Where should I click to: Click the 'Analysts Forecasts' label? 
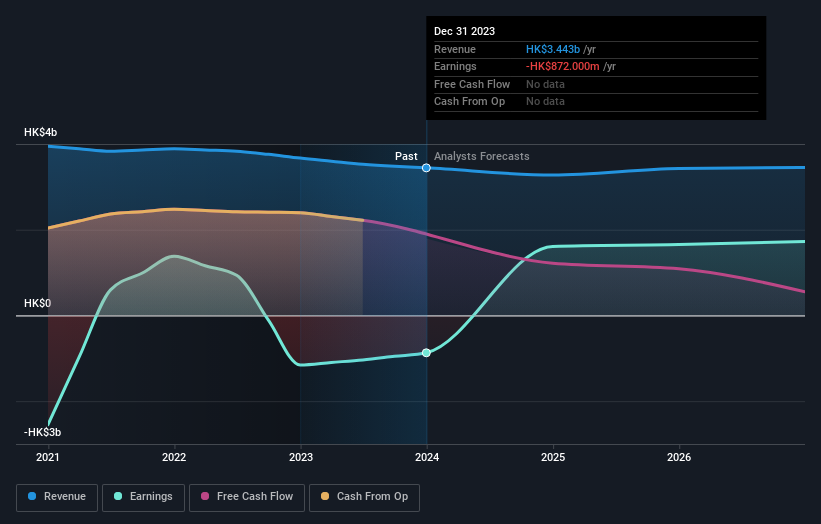click(x=482, y=156)
